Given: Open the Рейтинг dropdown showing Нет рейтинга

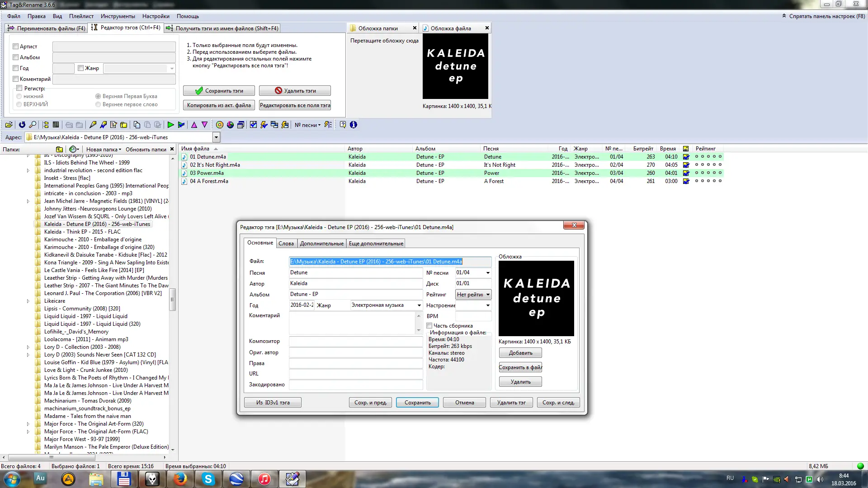Looking at the screenshot, I should click(x=488, y=295).
